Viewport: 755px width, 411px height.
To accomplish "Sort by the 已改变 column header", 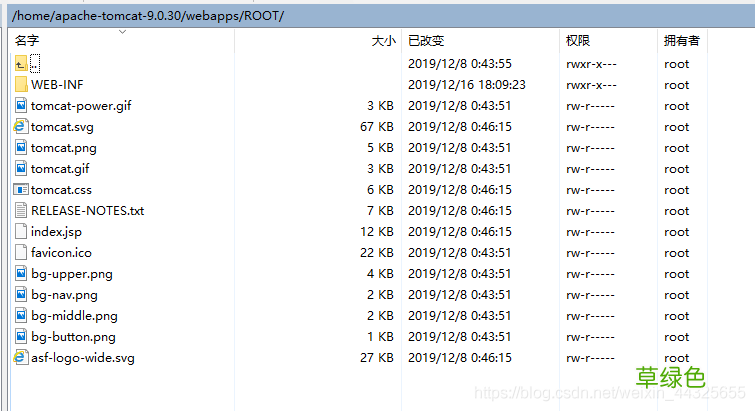I will point(426,41).
